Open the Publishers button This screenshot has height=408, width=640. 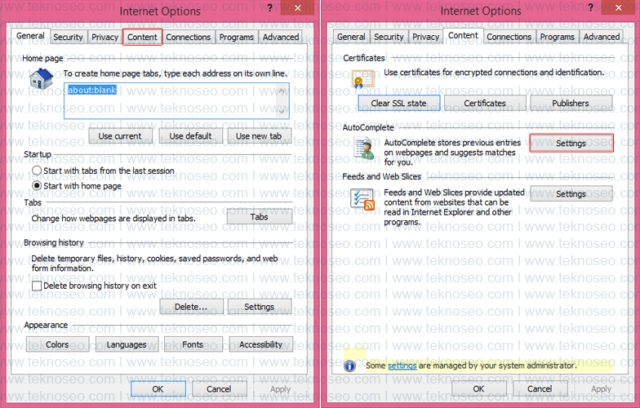pyautogui.click(x=571, y=103)
